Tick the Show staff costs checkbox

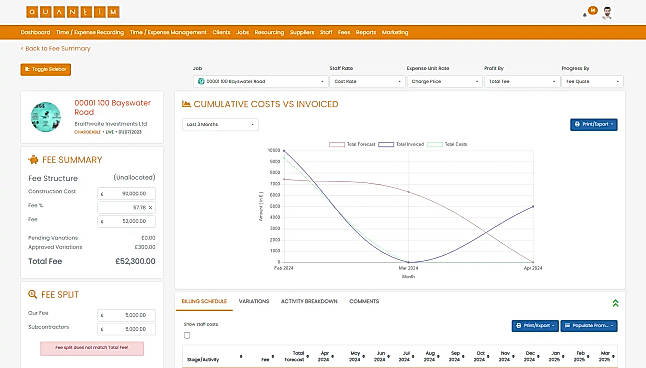[x=187, y=335]
